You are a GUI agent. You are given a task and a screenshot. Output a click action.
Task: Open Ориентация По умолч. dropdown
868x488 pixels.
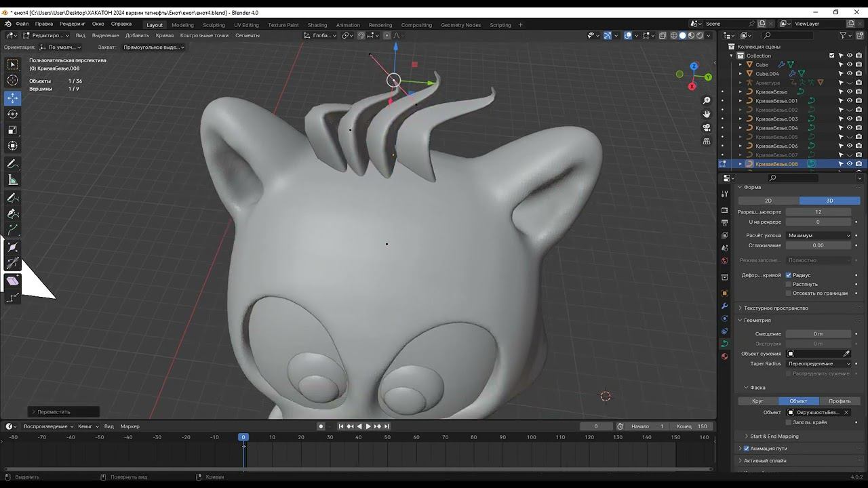coord(60,47)
